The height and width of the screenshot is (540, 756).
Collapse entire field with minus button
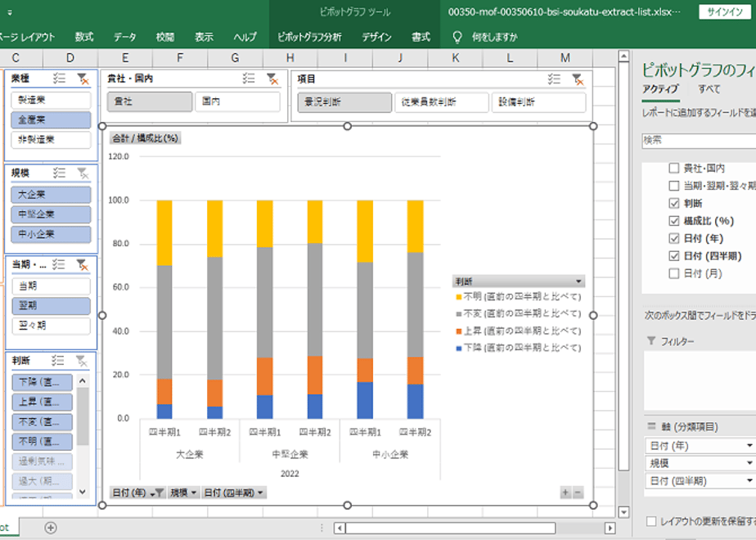[578, 493]
